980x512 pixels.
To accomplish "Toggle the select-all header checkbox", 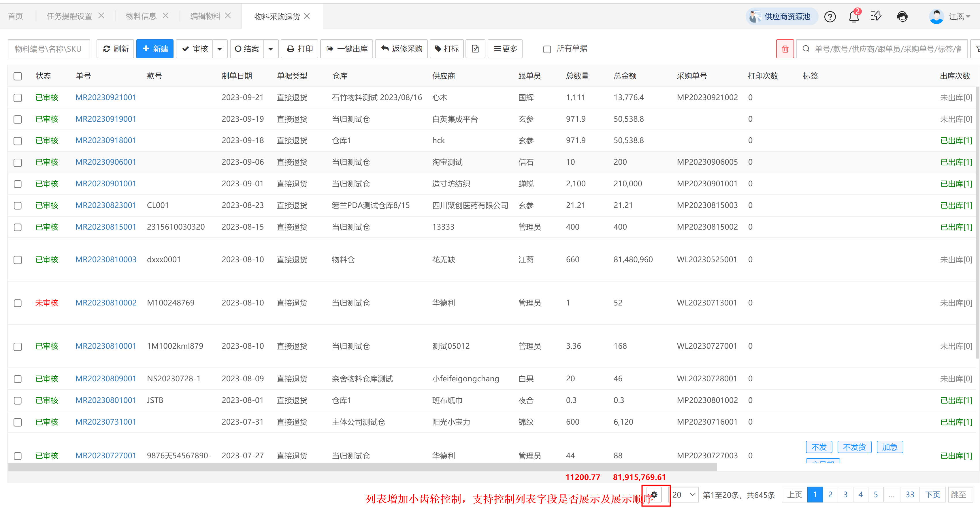I will (x=18, y=76).
